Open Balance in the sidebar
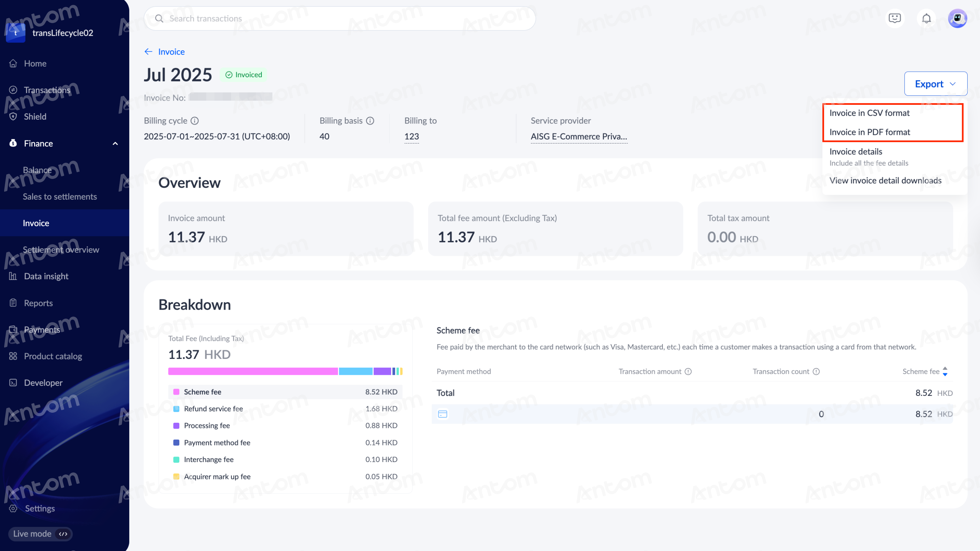 [37, 170]
